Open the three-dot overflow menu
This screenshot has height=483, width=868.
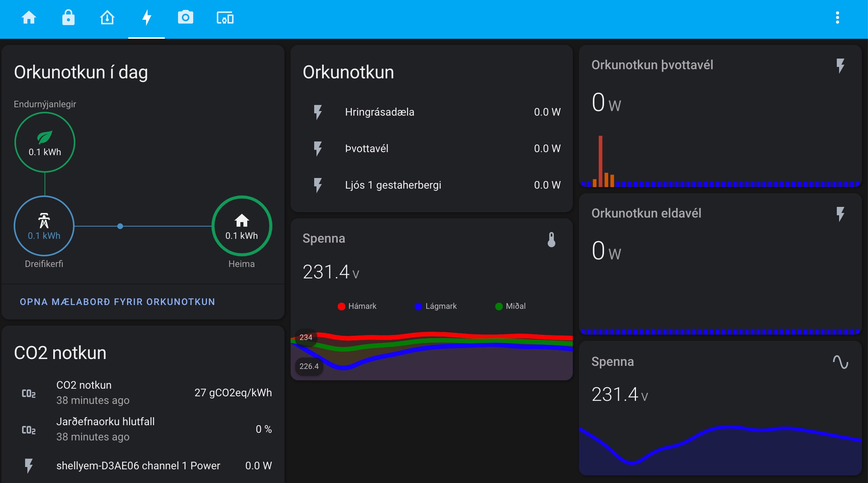[x=837, y=18]
